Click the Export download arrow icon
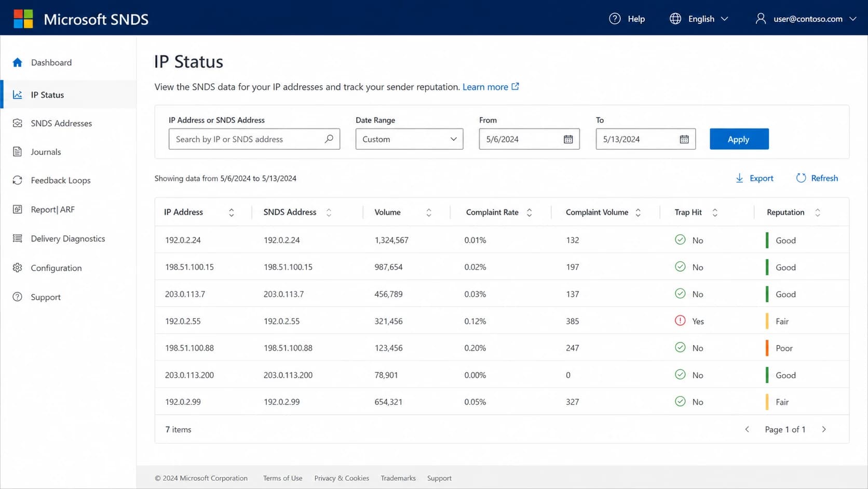Screen dimensions: 868x489 coord(739,178)
